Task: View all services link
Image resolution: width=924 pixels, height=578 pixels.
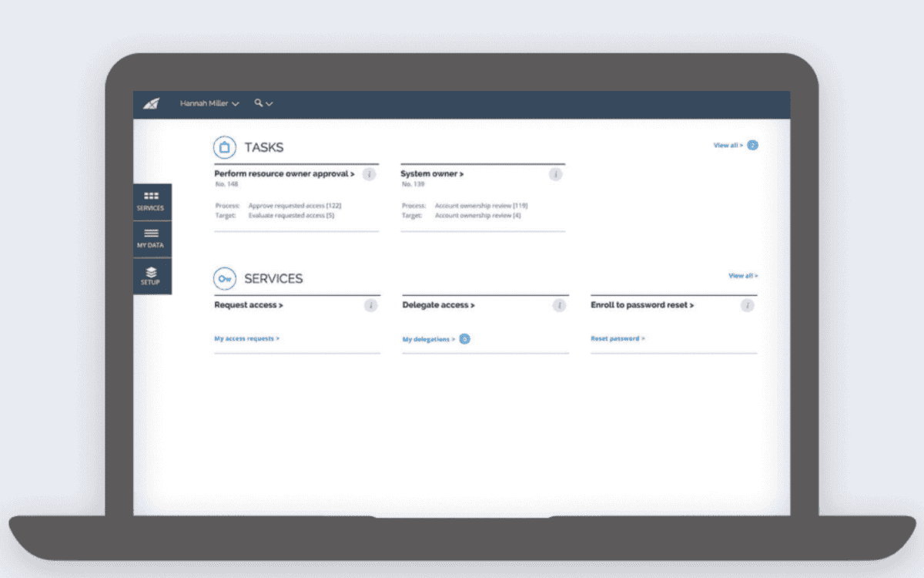Action: (743, 275)
